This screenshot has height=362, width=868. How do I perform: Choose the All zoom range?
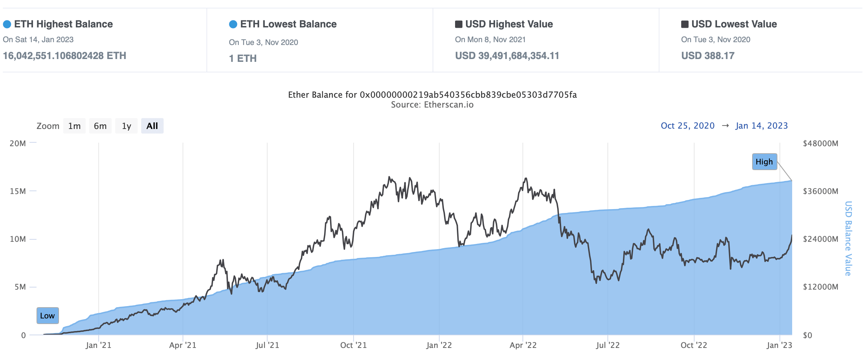coord(152,126)
